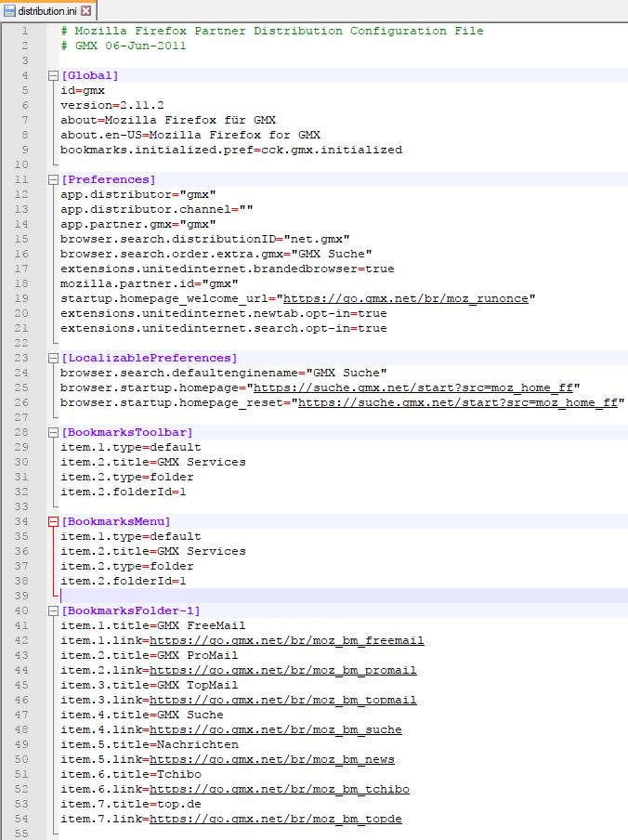Select the distribution.ini file tab
Viewport: 628px width, 840px height.
[47, 10]
